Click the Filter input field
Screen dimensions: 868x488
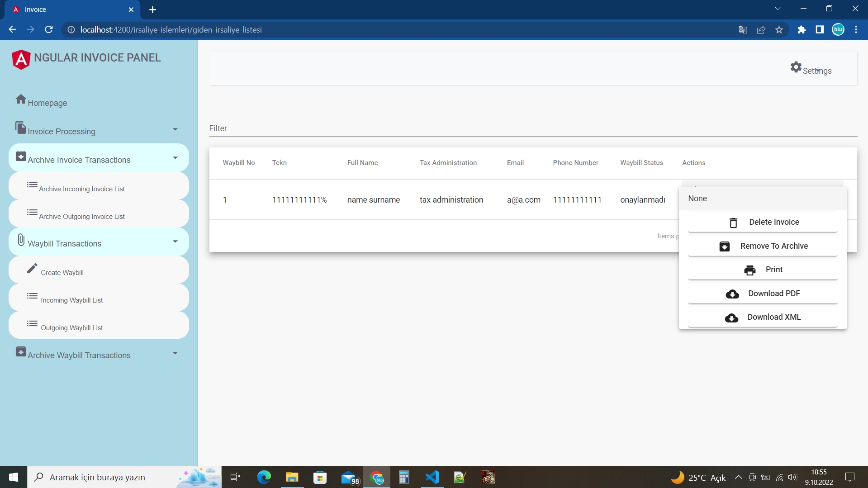[x=533, y=128]
